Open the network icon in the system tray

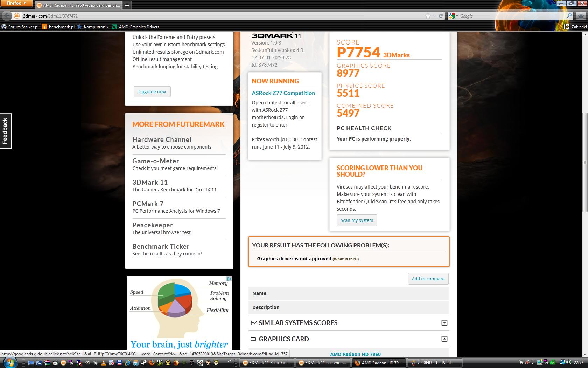[562, 362]
